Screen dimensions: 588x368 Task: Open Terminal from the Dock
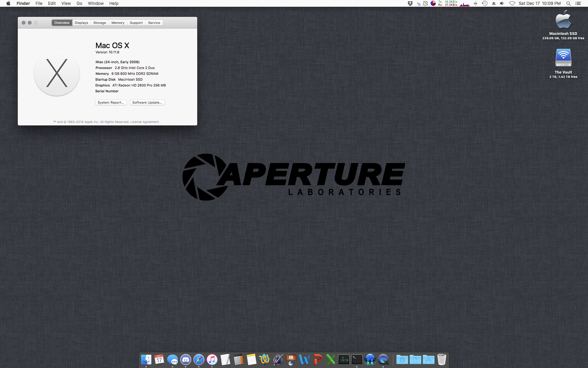357,359
